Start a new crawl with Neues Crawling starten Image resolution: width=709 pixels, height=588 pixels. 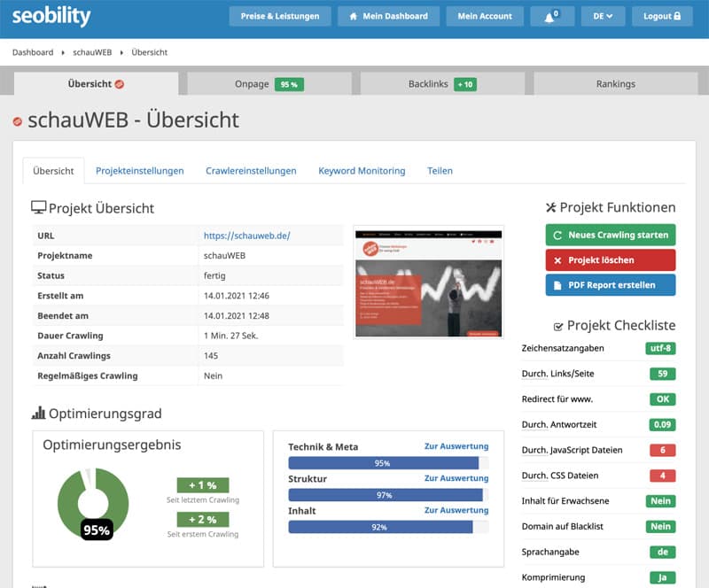tap(611, 235)
